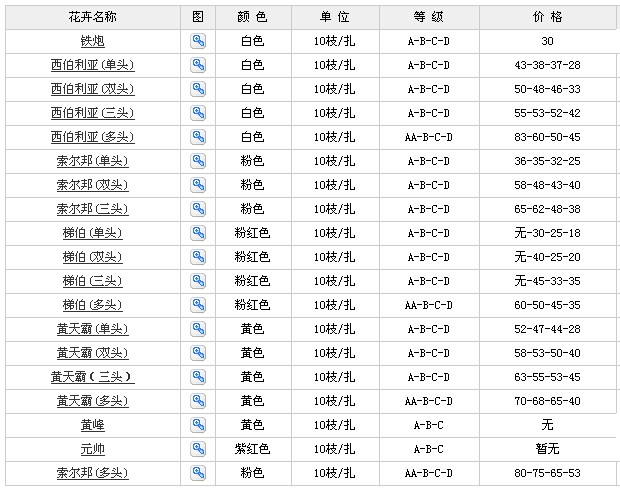The width and height of the screenshot is (620, 493).
Task: Select price cell 无-30-25-18
Action: pyautogui.click(x=547, y=233)
